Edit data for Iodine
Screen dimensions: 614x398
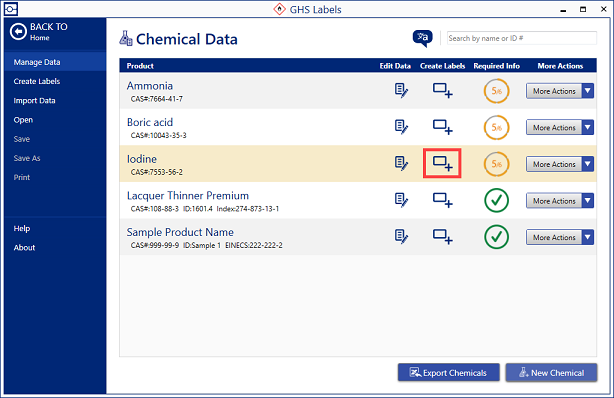pos(401,163)
